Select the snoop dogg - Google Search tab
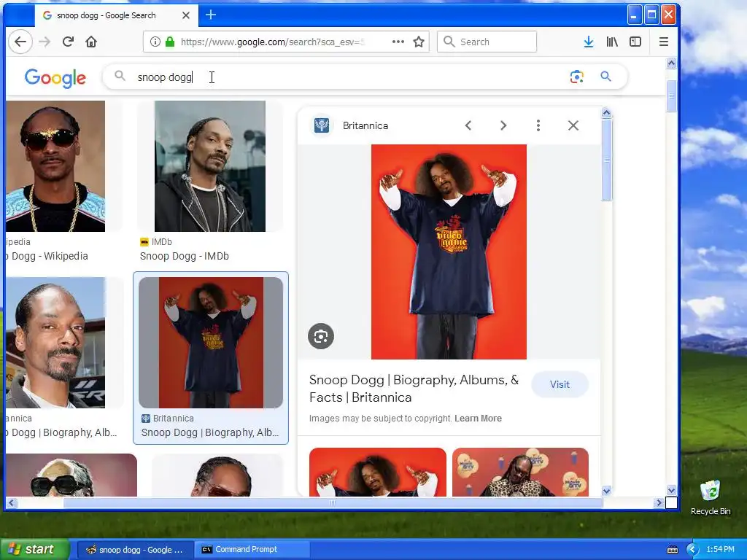 pyautogui.click(x=115, y=15)
